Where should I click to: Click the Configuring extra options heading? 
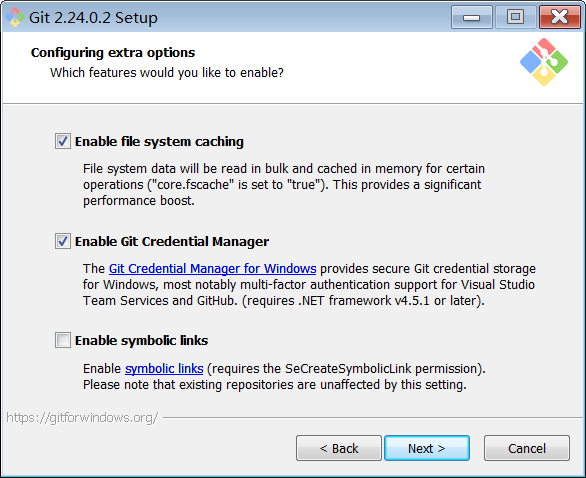[x=113, y=53]
